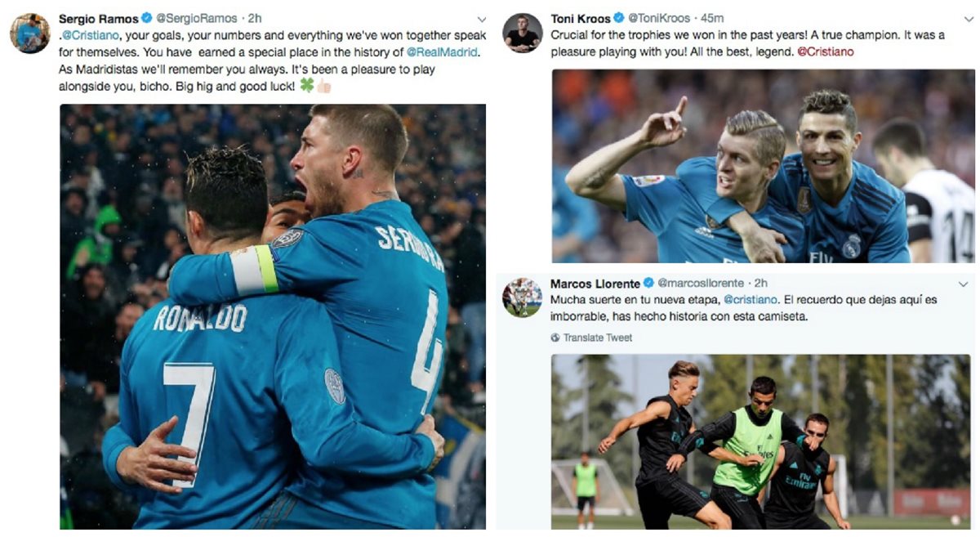Viewport: 980px width, 537px height.
Task: Click Marcos Llorente's profile avatar
Action: click(x=522, y=298)
